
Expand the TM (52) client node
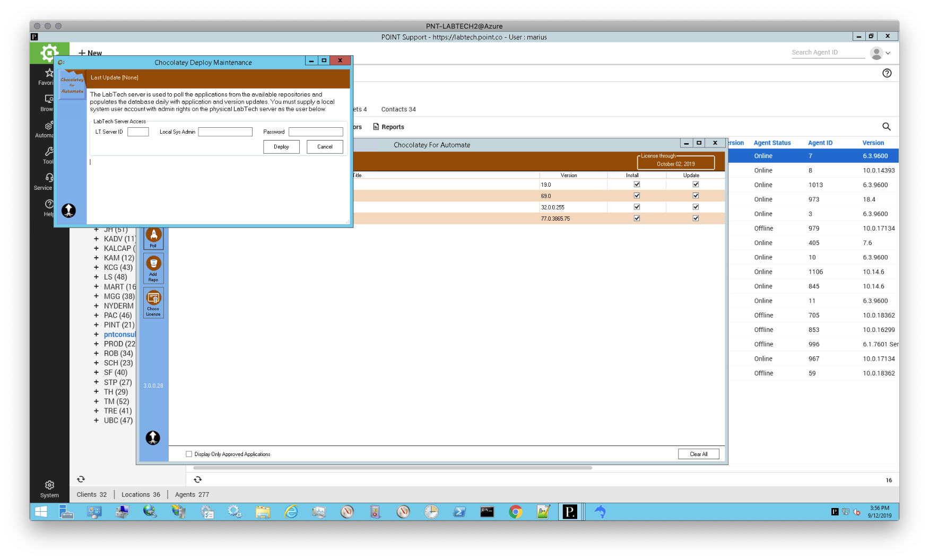[x=96, y=401]
